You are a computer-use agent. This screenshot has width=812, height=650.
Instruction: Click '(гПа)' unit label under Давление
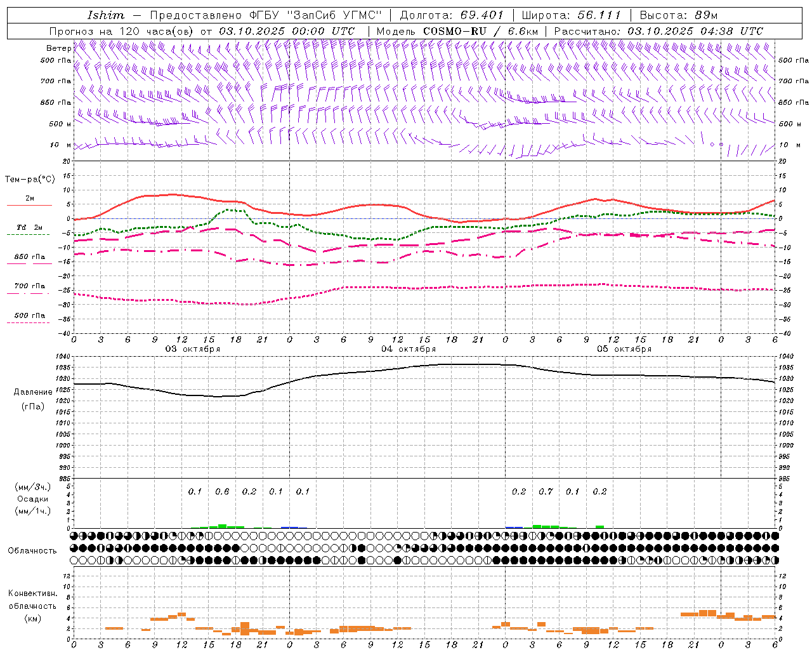tap(32, 406)
